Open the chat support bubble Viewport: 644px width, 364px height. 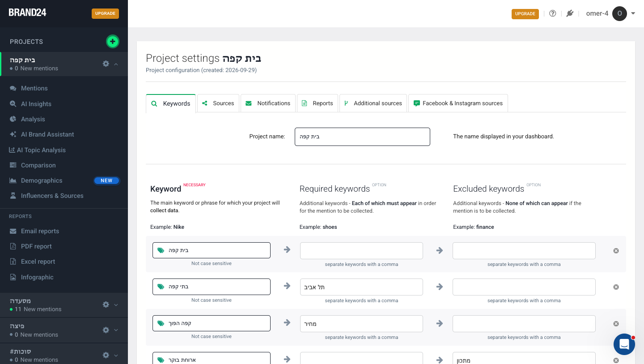(x=624, y=344)
